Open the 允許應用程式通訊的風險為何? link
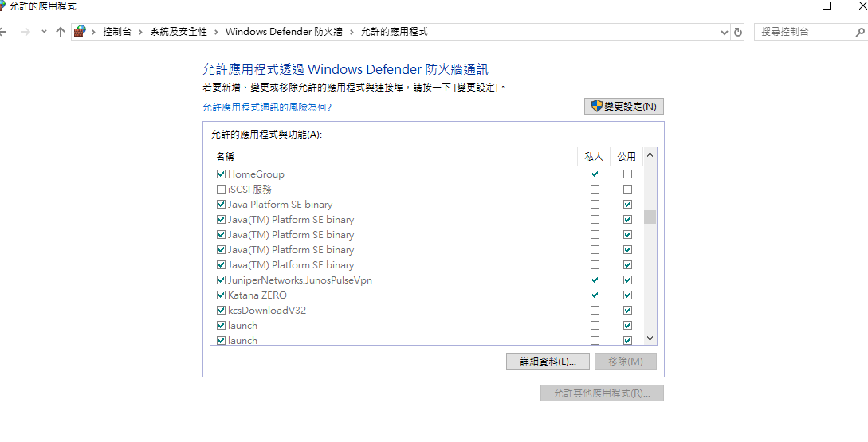The width and height of the screenshot is (868, 442). (x=267, y=107)
